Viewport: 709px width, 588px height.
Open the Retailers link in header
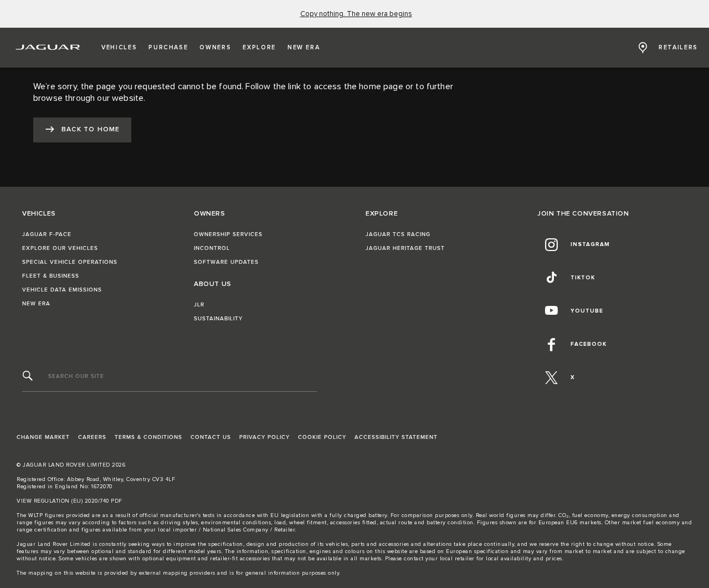point(678,48)
